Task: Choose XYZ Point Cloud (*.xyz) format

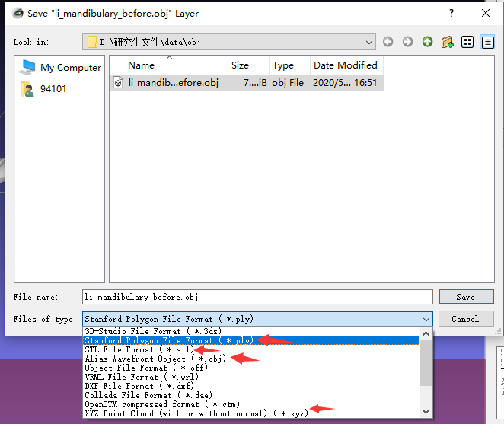Action: pyautogui.click(x=251, y=413)
